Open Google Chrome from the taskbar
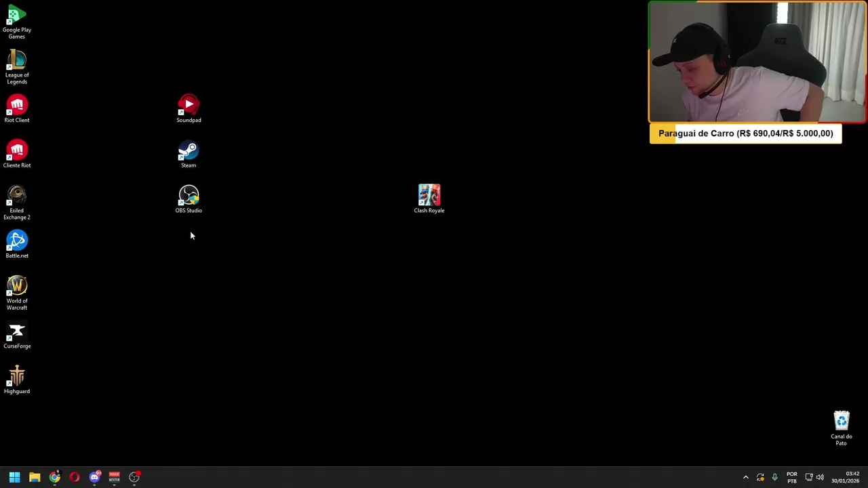 [55, 477]
